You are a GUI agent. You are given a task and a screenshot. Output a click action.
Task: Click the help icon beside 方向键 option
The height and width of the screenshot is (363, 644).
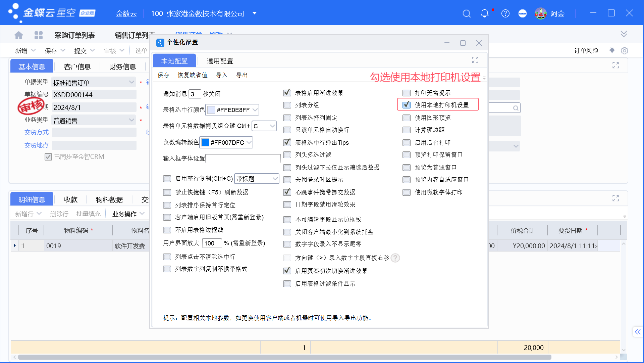(395, 258)
